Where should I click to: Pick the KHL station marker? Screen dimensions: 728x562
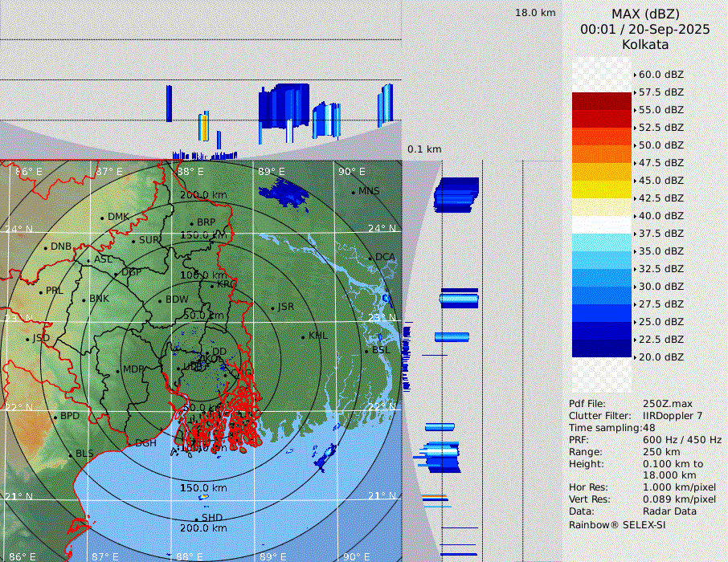coord(303,336)
